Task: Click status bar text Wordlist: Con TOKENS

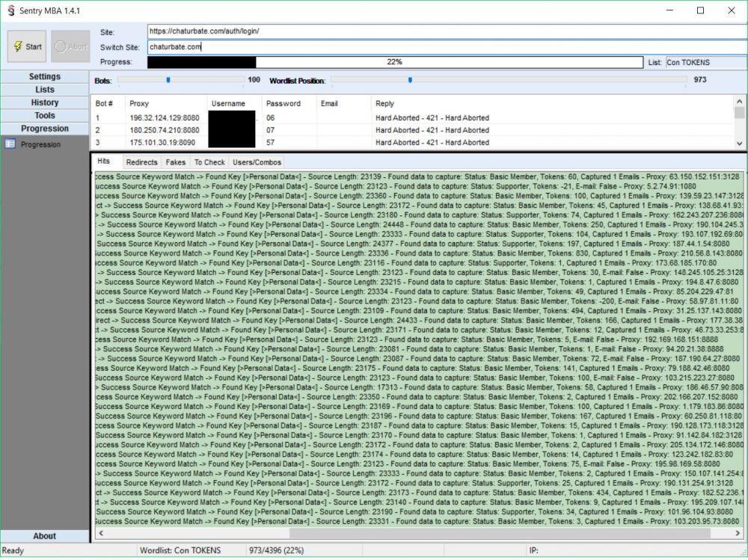Action: pyautogui.click(x=180, y=550)
